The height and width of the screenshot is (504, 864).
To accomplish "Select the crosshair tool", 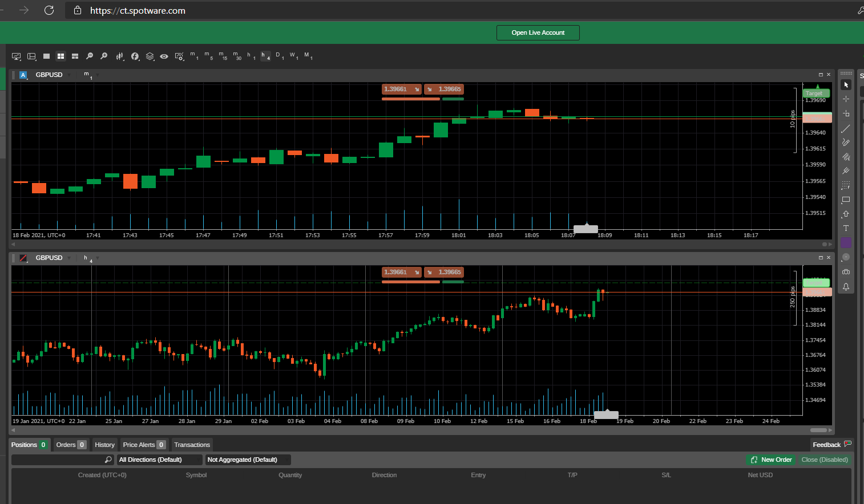I will (x=846, y=99).
